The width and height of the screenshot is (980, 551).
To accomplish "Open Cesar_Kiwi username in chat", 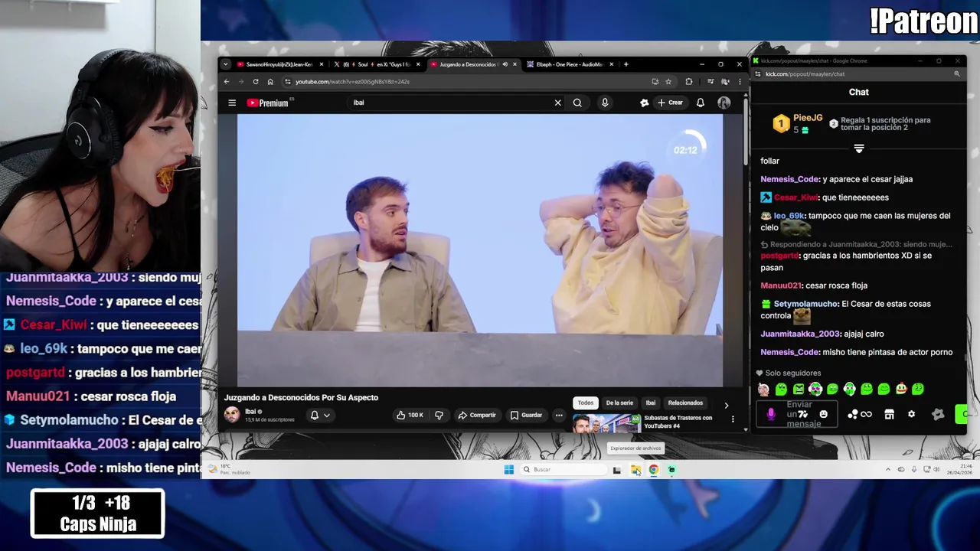I will click(x=795, y=197).
